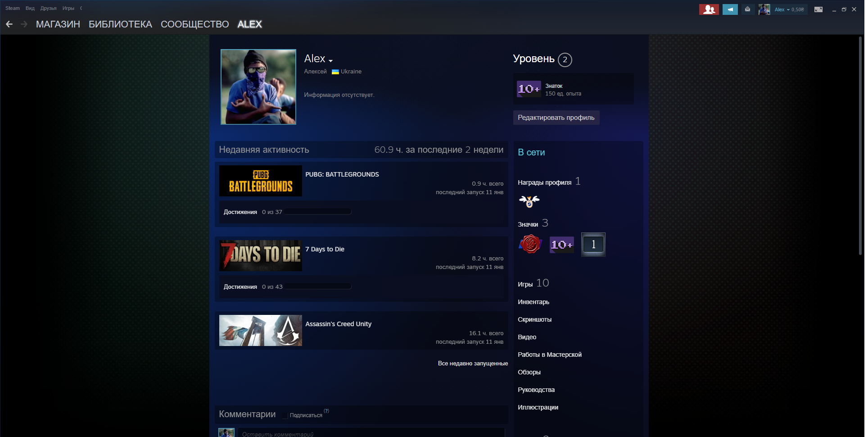This screenshot has width=868, height=437.
Task: Open Игры 10 link
Action: (533, 283)
